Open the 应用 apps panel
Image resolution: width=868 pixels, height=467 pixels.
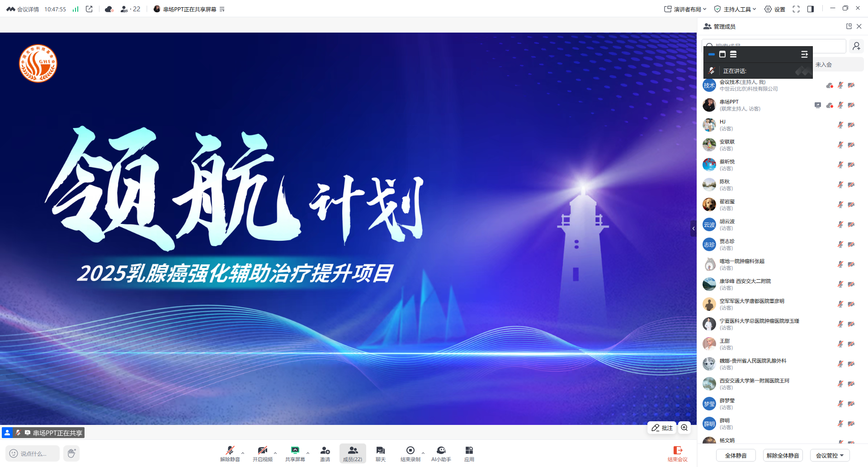point(469,453)
